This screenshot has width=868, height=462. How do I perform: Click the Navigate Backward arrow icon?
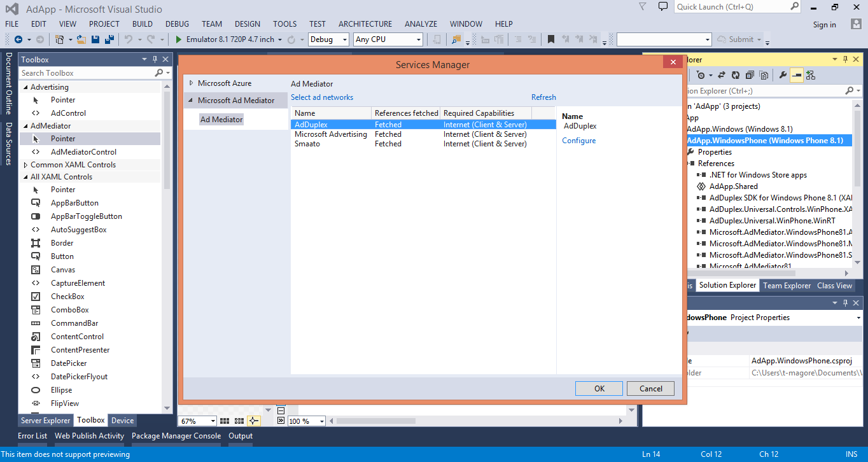click(18, 39)
